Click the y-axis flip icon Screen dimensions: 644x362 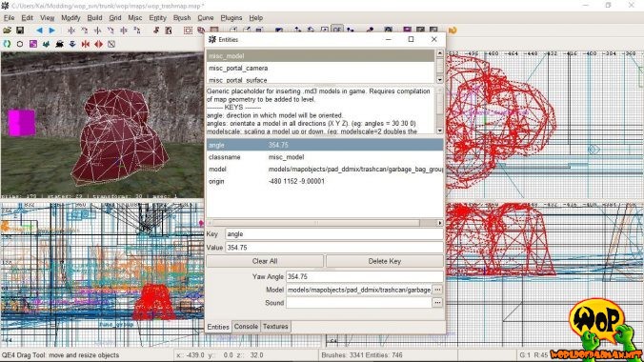(97, 30)
